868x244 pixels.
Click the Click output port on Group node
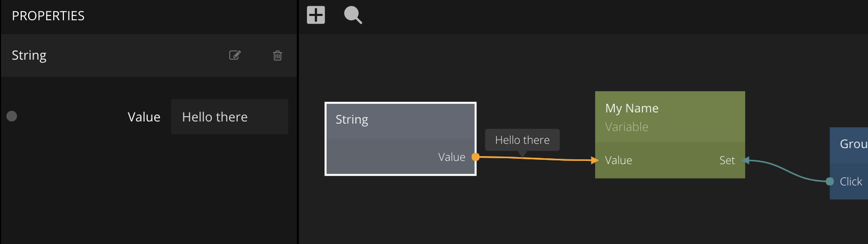[830, 182]
